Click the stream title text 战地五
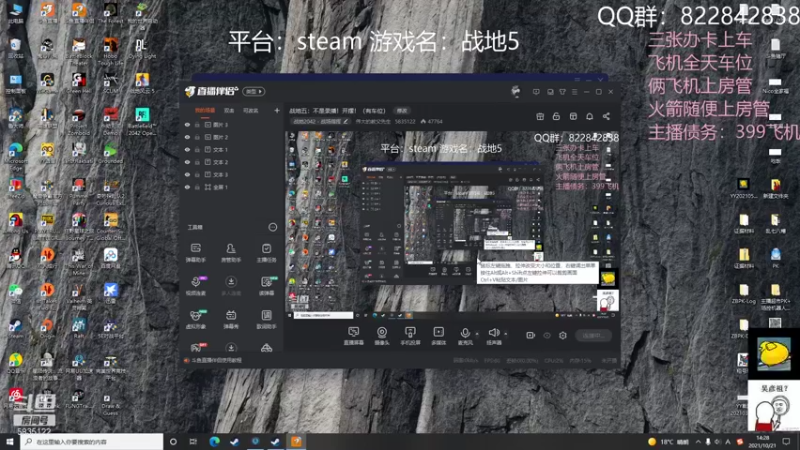This screenshot has width=800, height=450. (x=337, y=111)
